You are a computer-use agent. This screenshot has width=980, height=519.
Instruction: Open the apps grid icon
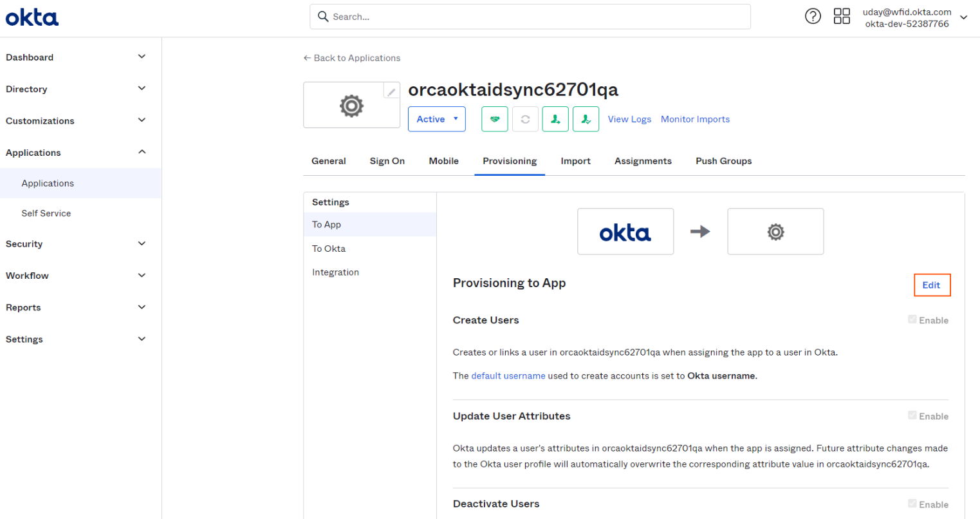point(842,17)
